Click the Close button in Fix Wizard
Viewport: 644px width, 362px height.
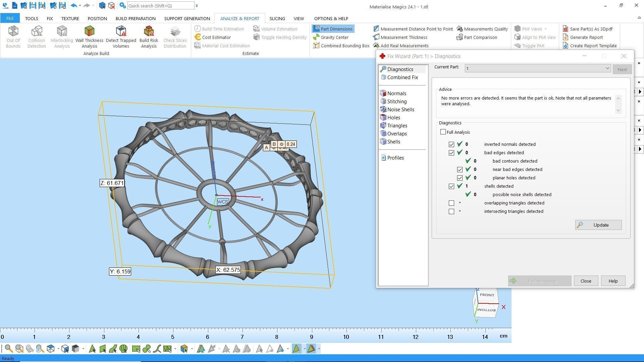pos(586,281)
